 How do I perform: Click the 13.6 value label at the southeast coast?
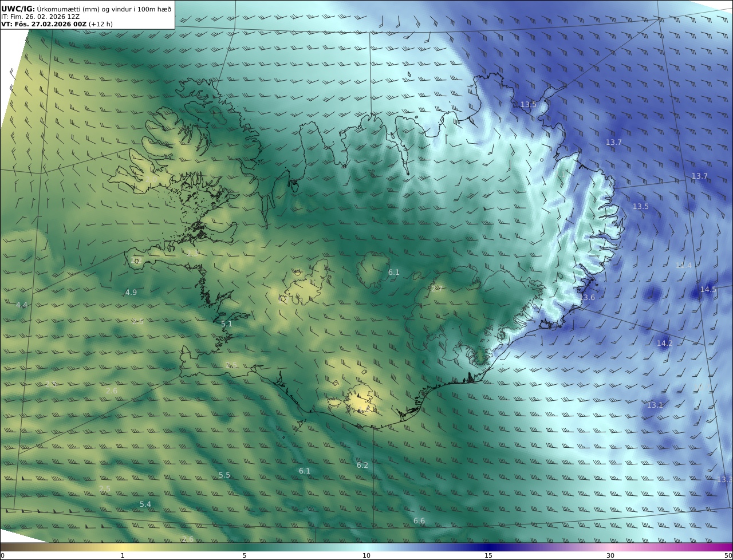click(588, 298)
